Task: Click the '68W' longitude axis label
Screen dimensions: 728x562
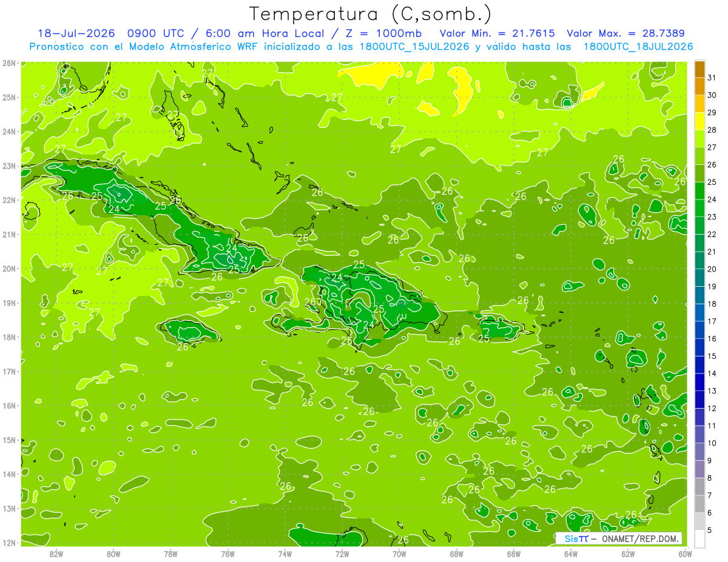Action: (x=457, y=554)
